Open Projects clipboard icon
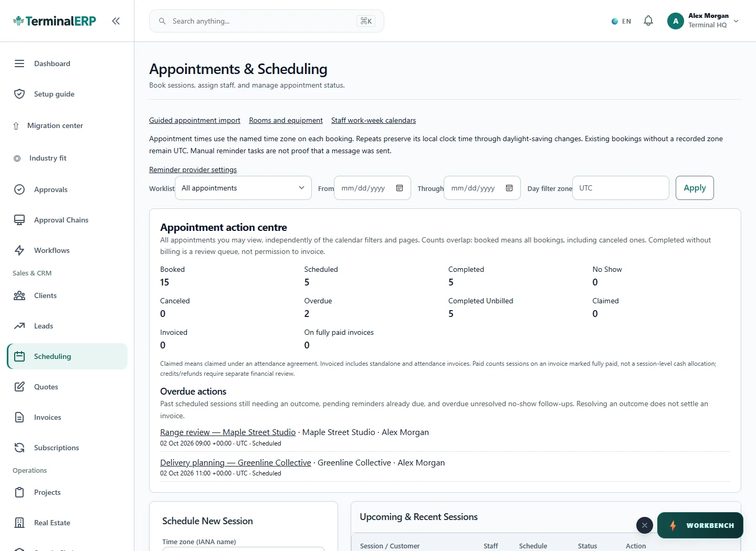Viewport: 756px width, 551px height. pos(19,492)
